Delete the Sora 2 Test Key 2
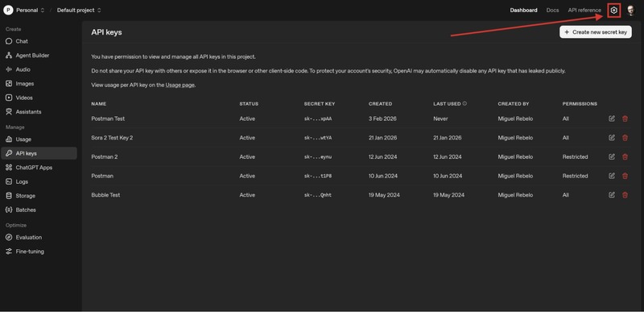644x312 pixels. click(x=625, y=138)
